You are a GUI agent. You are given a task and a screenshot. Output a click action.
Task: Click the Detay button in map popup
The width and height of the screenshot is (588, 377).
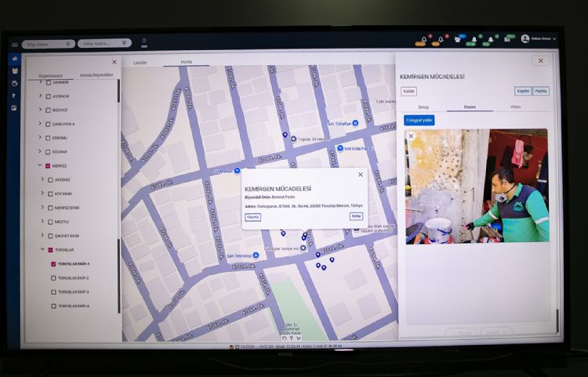pyautogui.click(x=356, y=216)
